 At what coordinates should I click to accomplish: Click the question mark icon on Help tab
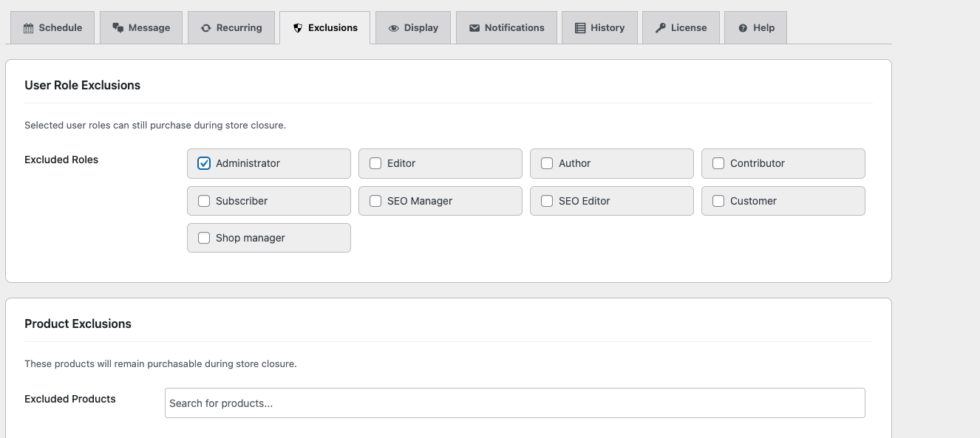743,28
